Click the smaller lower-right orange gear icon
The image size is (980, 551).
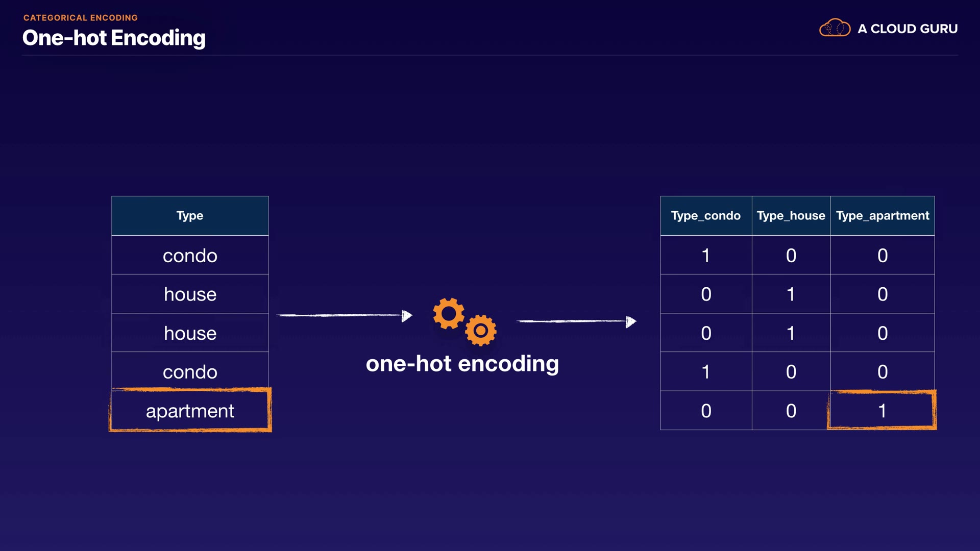tap(481, 331)
